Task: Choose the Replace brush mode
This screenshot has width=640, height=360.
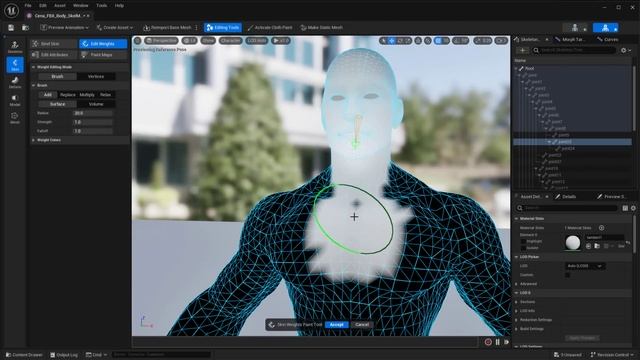Action: tap(68, 95)
